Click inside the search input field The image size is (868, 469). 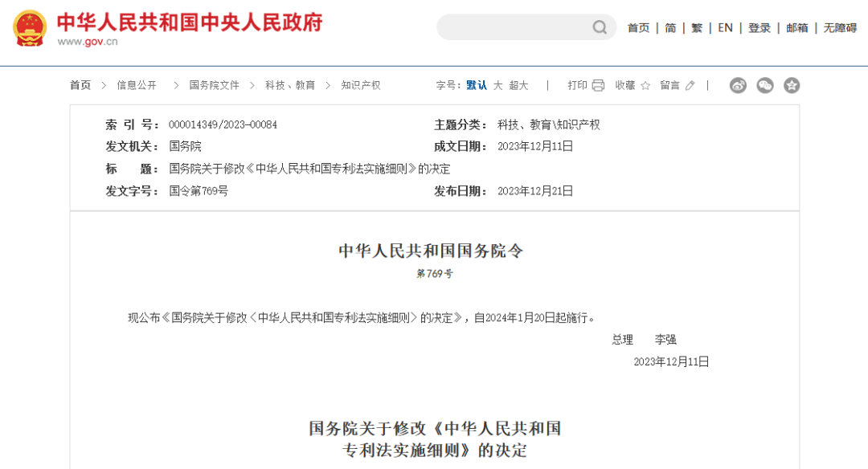click(514, 27)
